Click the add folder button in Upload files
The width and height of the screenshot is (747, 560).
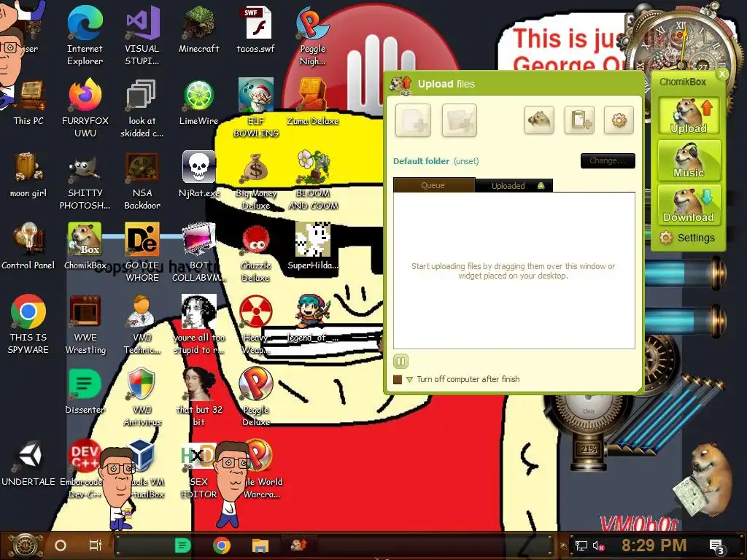460,120
